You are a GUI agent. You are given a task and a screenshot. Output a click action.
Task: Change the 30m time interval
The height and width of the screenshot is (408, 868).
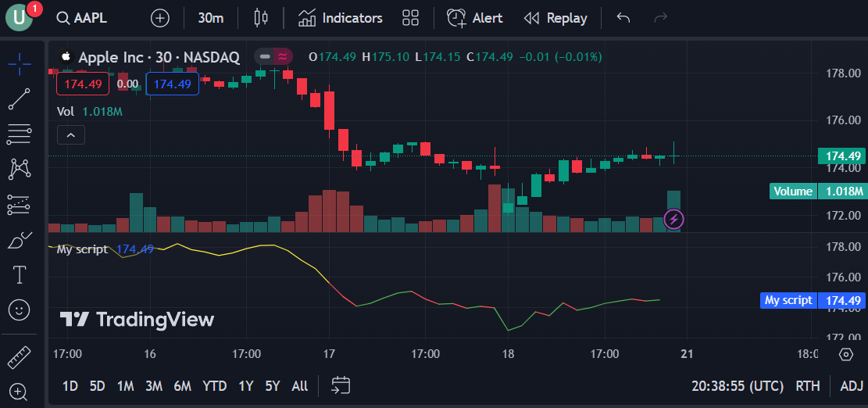click(x=210, y=18)
